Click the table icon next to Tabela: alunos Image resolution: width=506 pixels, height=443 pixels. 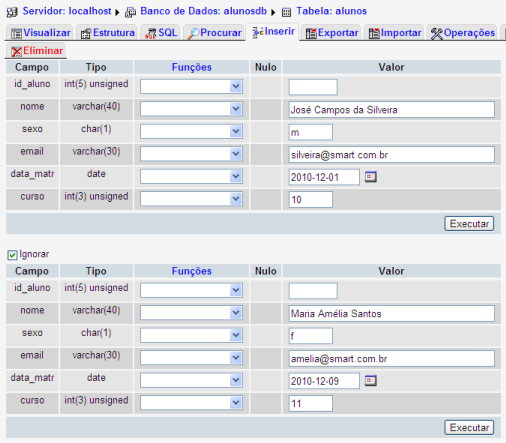coord(286,13)
